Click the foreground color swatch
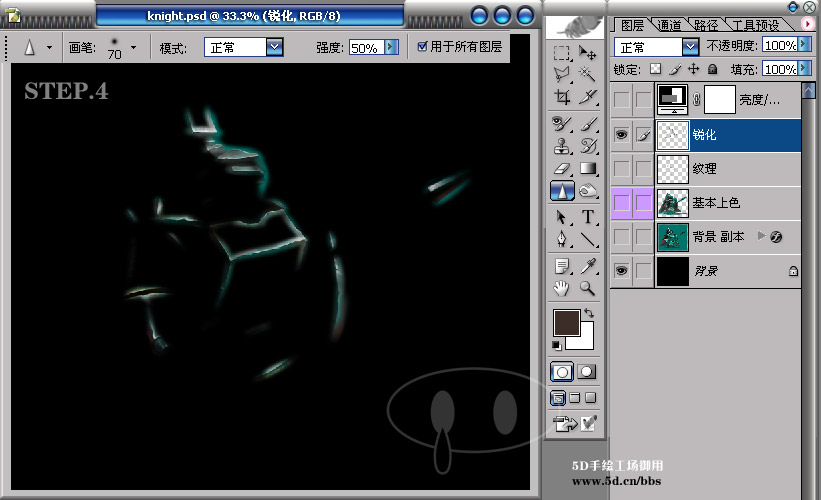The width and height of the screenshot is (821, 500). coord(567,322)
